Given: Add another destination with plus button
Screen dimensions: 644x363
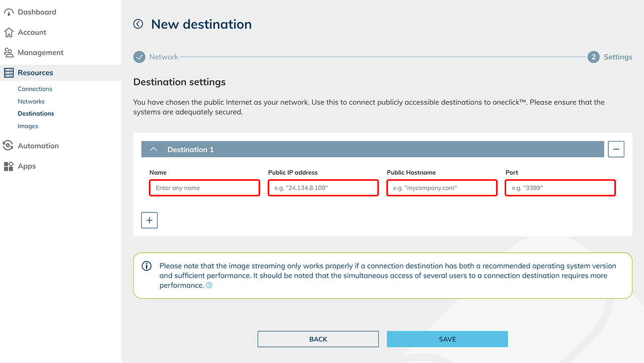Looking at the screenshot, I should [149, 220].
